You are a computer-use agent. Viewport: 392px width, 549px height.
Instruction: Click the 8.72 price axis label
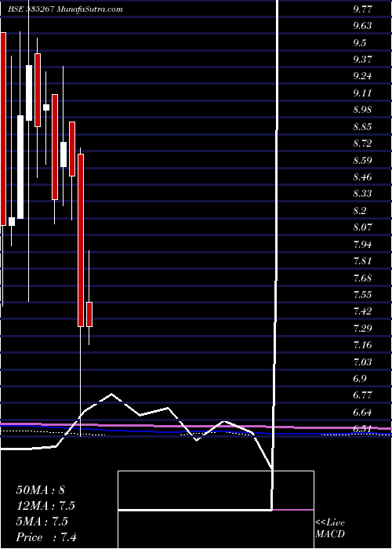pyautogui.click(x=362, y=144)
